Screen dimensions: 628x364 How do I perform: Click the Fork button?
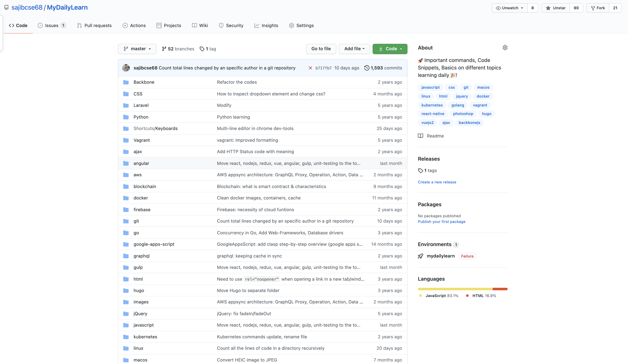point(598,8)
